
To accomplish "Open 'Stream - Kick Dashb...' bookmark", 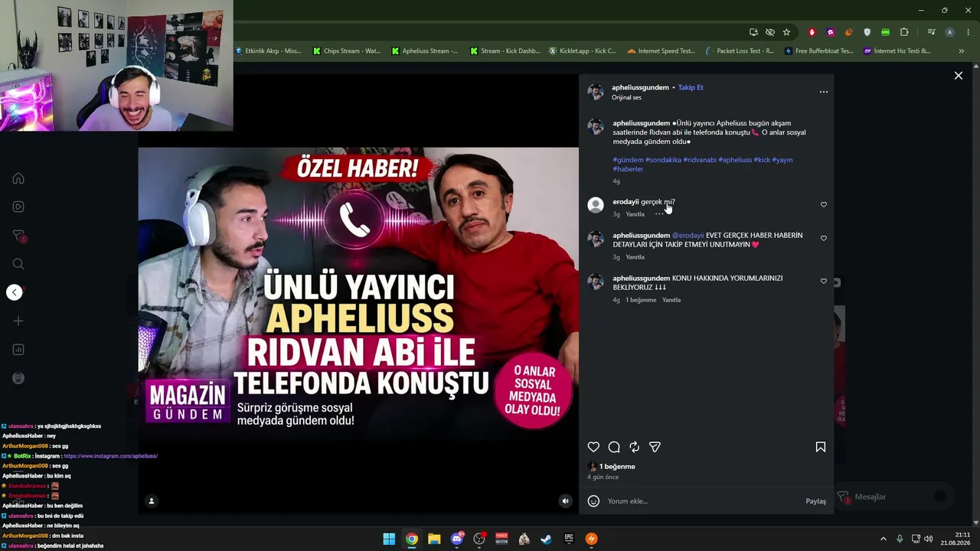I will [504, 51].
